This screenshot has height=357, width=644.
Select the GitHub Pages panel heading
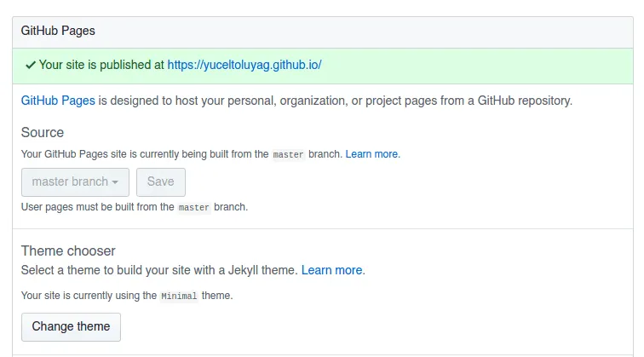tap(58, 31)
